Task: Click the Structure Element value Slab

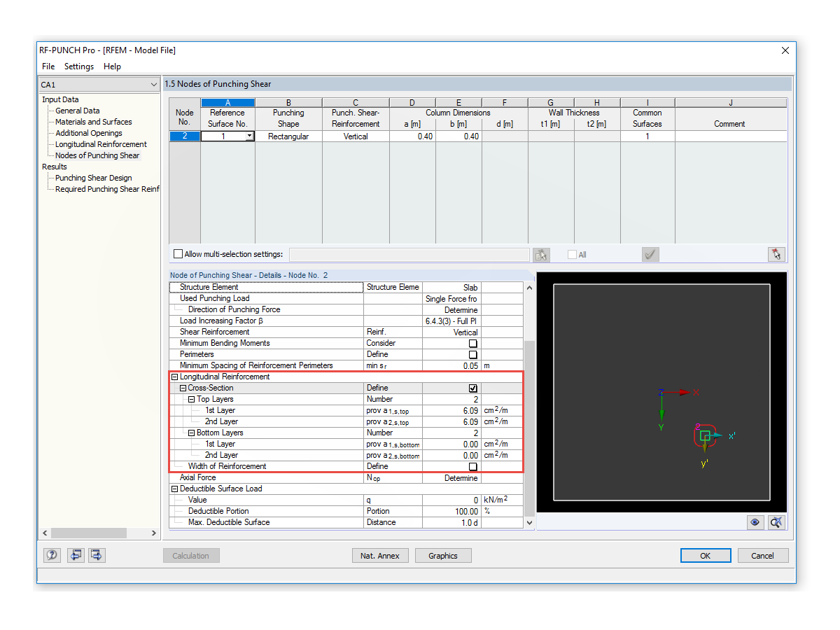Action: 451,287
